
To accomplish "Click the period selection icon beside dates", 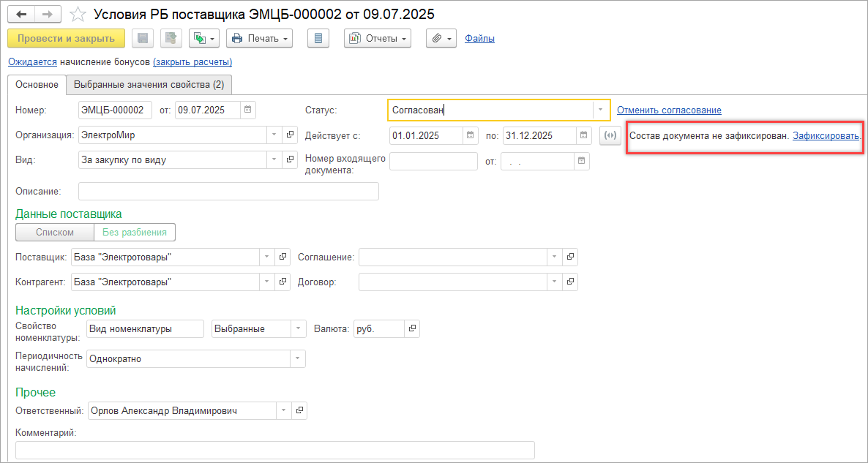I will [x=610, y=135].
